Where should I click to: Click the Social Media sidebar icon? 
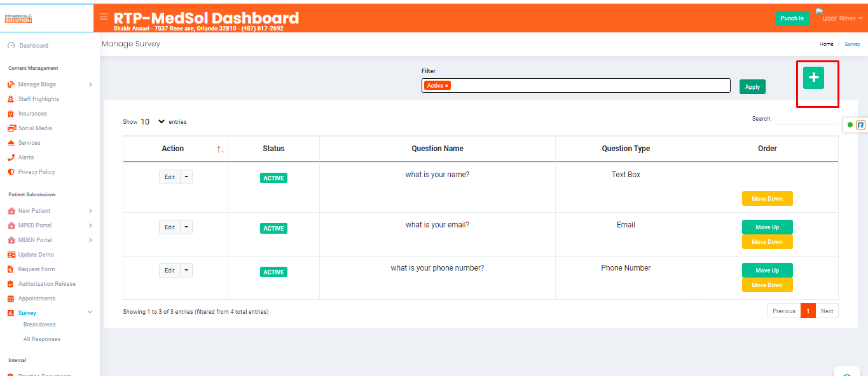pos(11,128)
